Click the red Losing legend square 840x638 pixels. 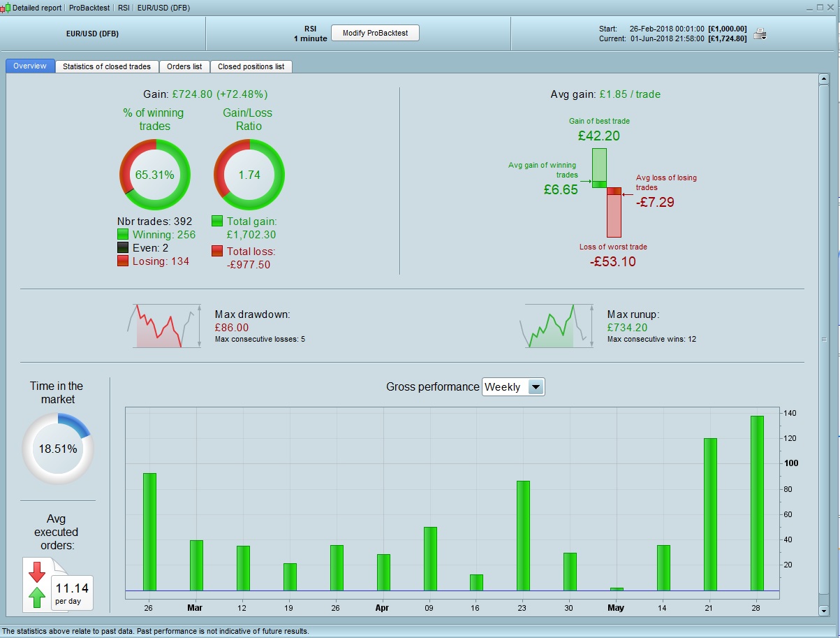point(124,261)
